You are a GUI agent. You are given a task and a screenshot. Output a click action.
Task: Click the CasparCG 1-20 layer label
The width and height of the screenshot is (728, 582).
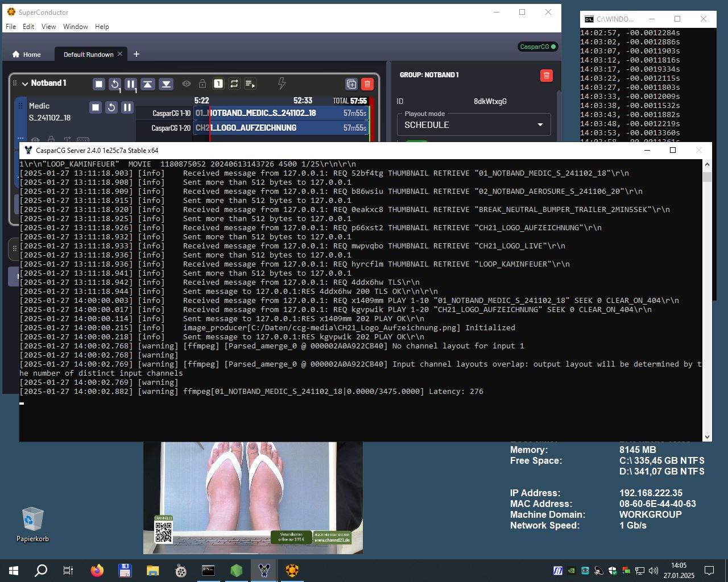171,128
